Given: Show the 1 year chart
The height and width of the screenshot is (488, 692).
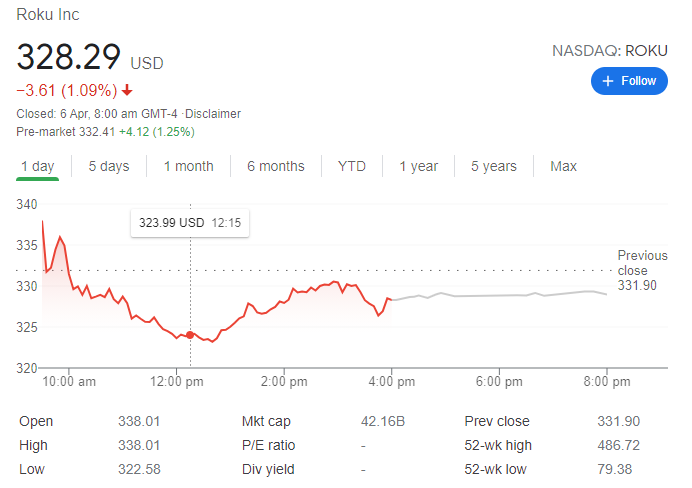Looking at the screenshot, I should coord(419,166).
